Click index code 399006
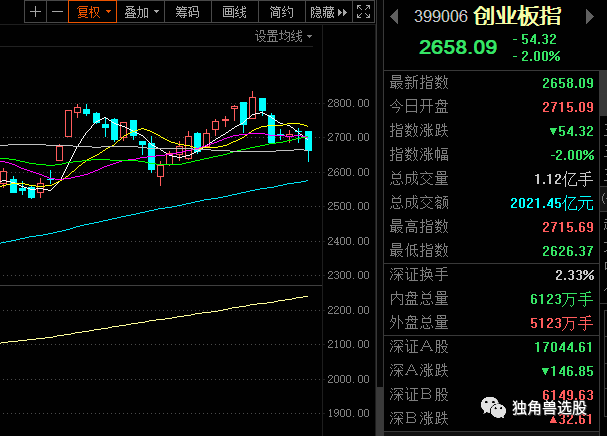The width and height of the screenshot is (607, 436). click(441, 16)
